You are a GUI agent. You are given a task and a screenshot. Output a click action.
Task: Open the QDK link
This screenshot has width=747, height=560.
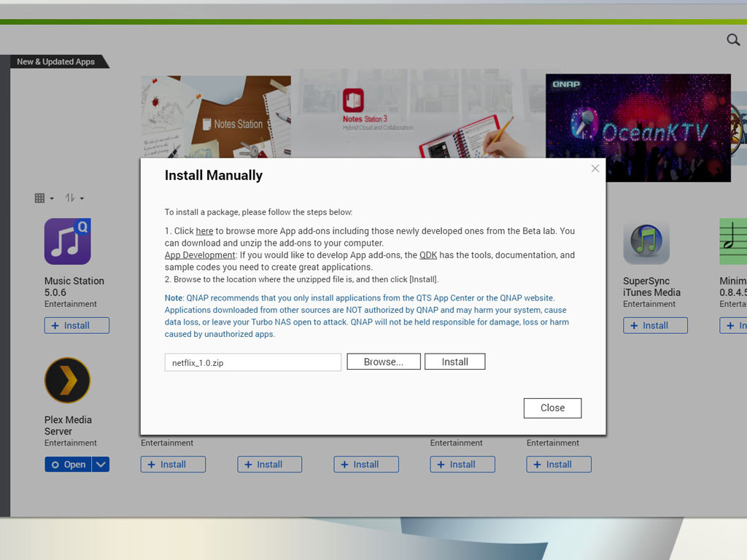(427, 255)
